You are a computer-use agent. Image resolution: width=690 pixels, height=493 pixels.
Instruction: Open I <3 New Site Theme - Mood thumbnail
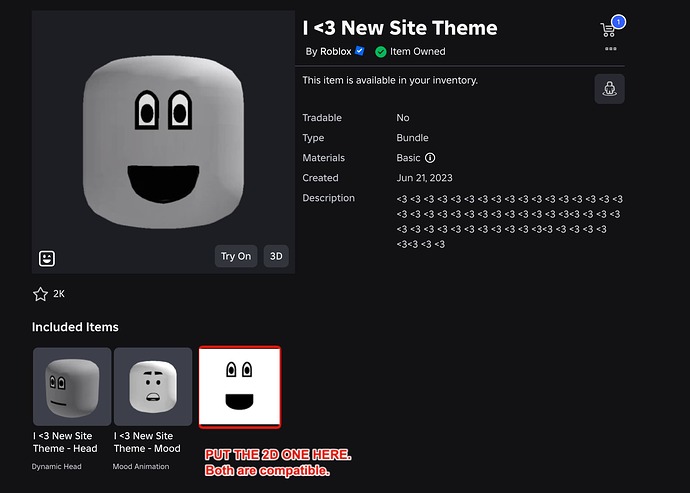[x=153, y=386]
